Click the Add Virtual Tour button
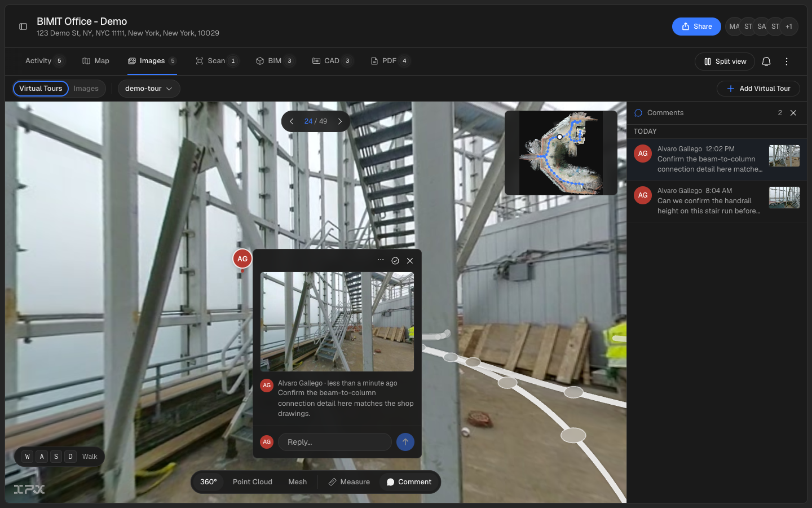 (758, 89)
